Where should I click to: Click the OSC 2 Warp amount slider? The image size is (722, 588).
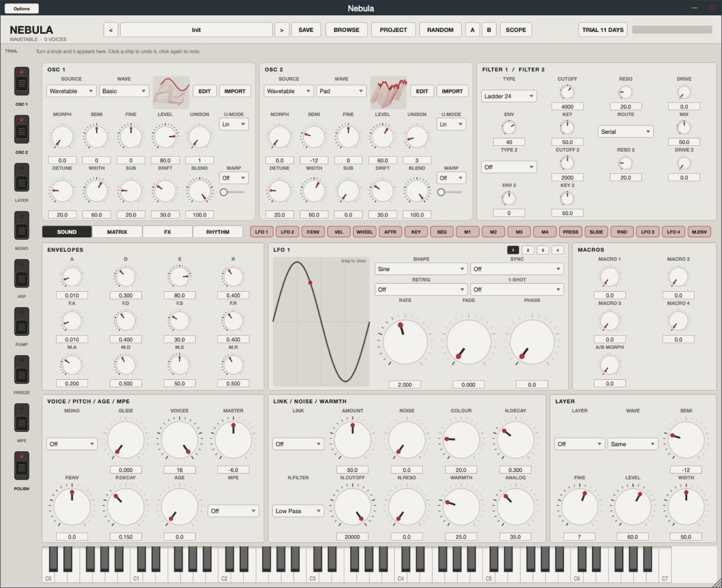click(x=449, y=192)
